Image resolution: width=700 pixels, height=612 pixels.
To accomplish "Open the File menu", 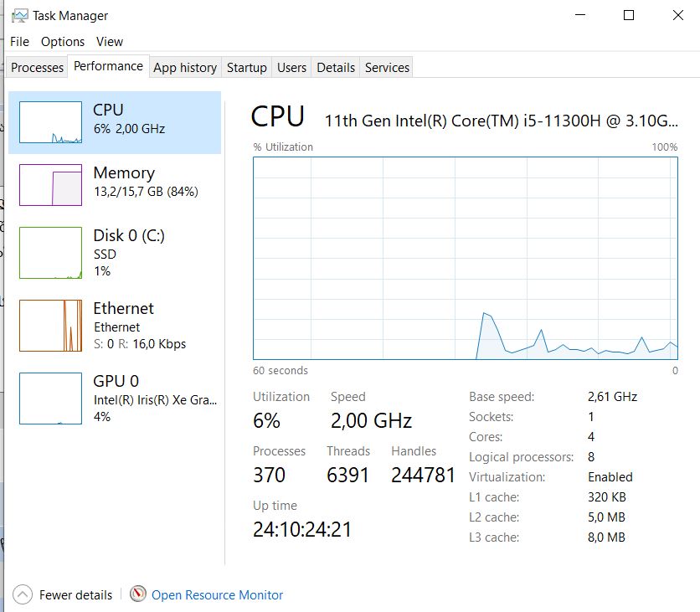I will point(19,41).
